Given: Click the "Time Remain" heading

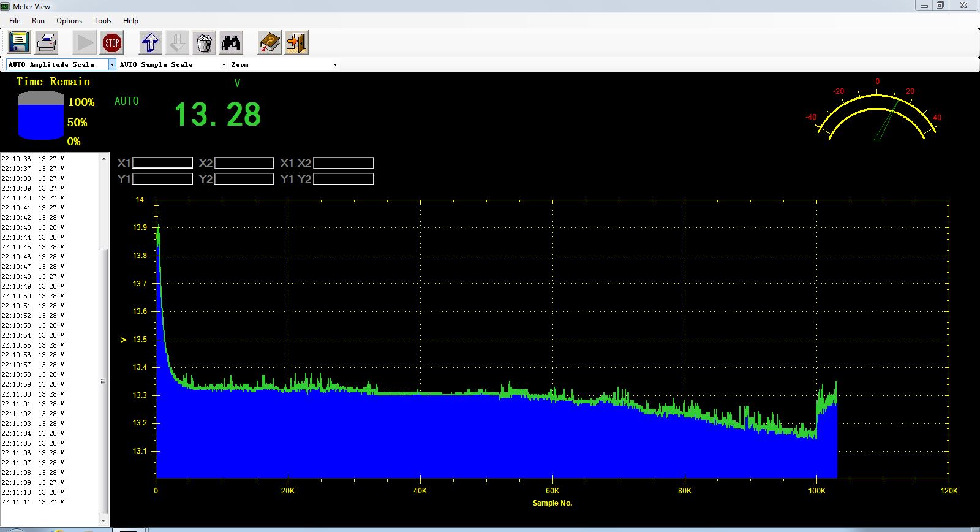Looking at the screenshot, I should 53,82.
